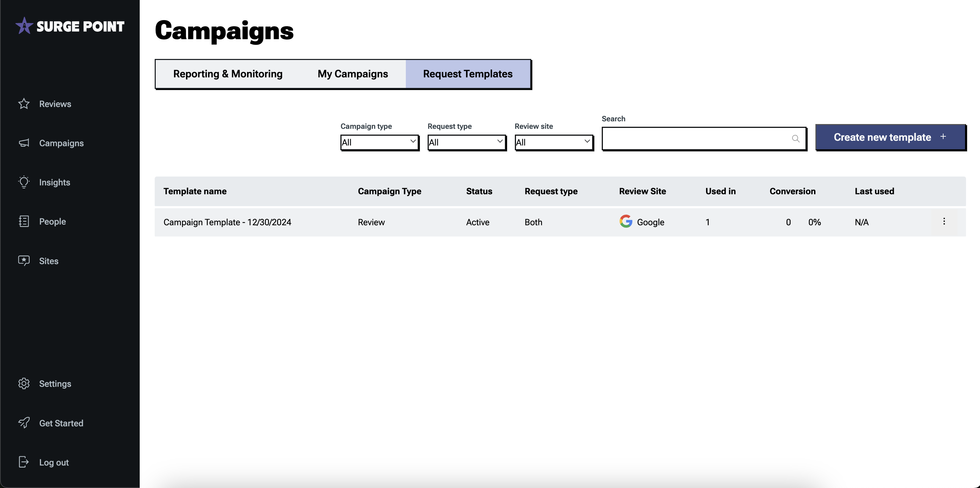Viewport: 980px width, 488px height.
Task: Open the Review site dropdown
Action: [553, 142]
